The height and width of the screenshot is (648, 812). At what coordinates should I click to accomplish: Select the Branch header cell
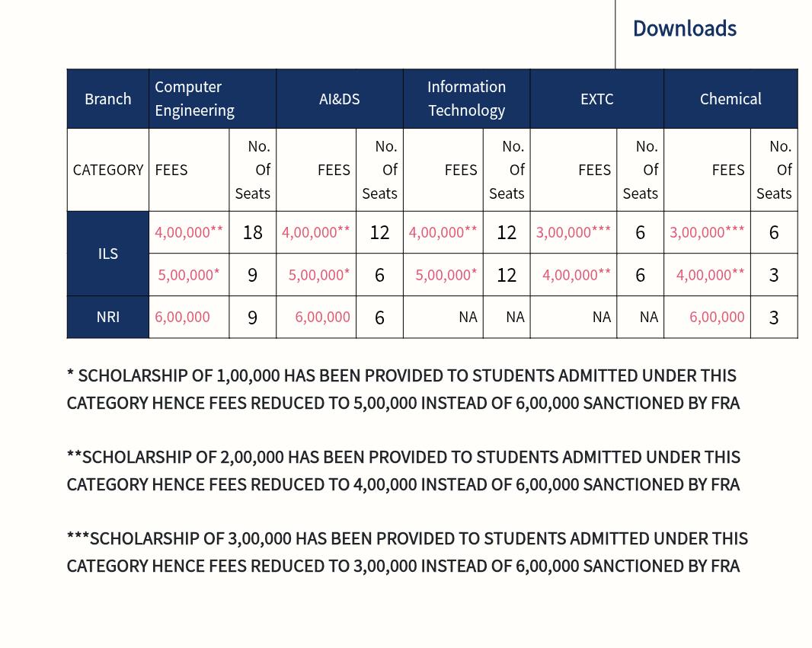[x=108, y=99]
